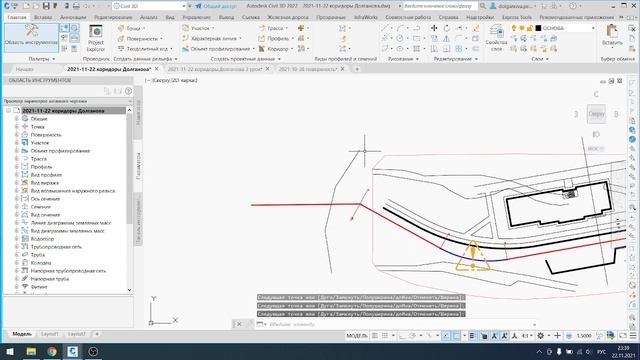640x360 pixels.
Task: Toggle polar tracking in status bar
Action: point(412,336)
